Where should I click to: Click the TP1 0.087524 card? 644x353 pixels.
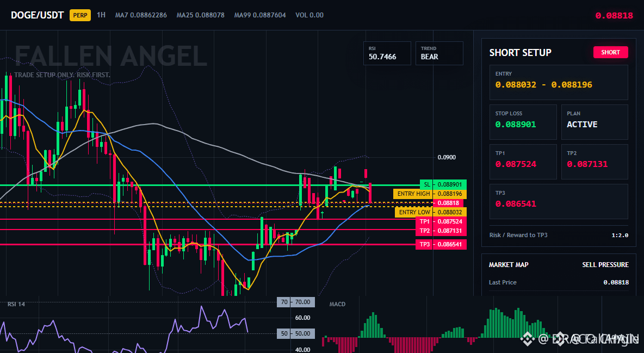pos(523,162)
